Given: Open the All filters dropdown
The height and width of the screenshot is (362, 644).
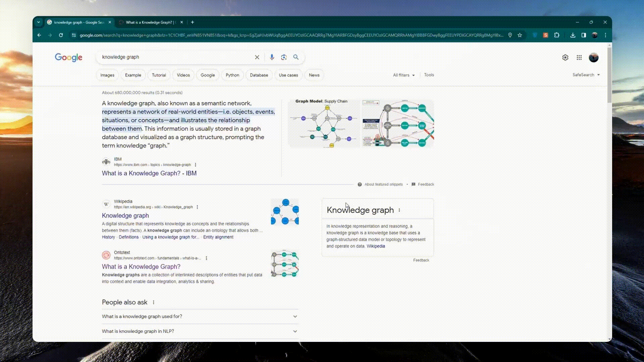Looking at the screenshot, I should (x=404, y=75).
